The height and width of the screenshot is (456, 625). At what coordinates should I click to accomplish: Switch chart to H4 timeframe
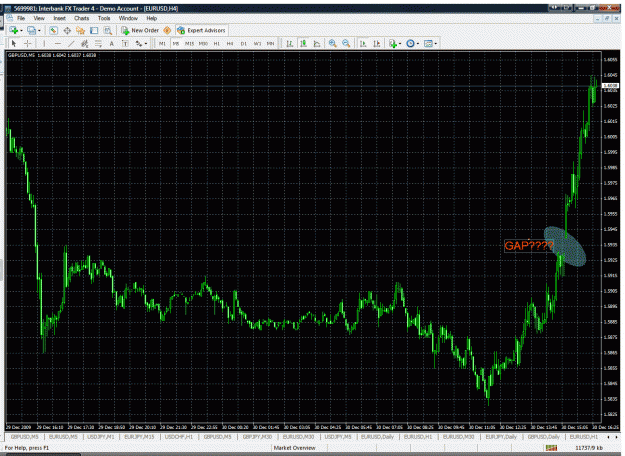click(230, 43)
